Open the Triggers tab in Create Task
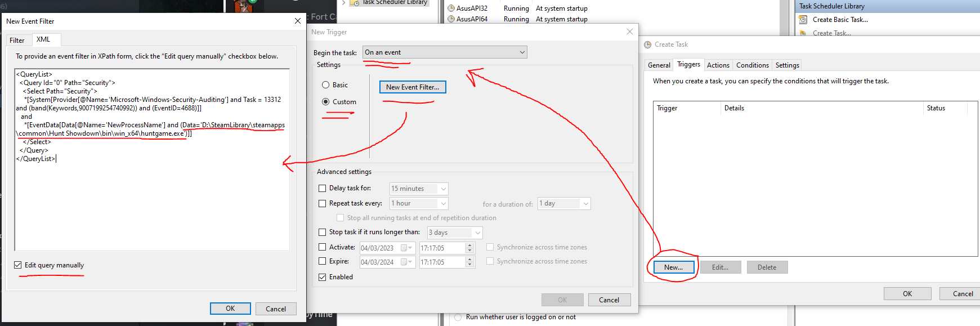The width and height of the screenshot is (980, 326). click(689, 64)
